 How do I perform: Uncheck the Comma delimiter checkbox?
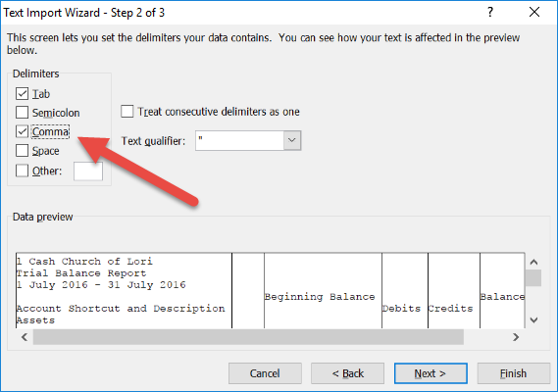coord(22,131)
